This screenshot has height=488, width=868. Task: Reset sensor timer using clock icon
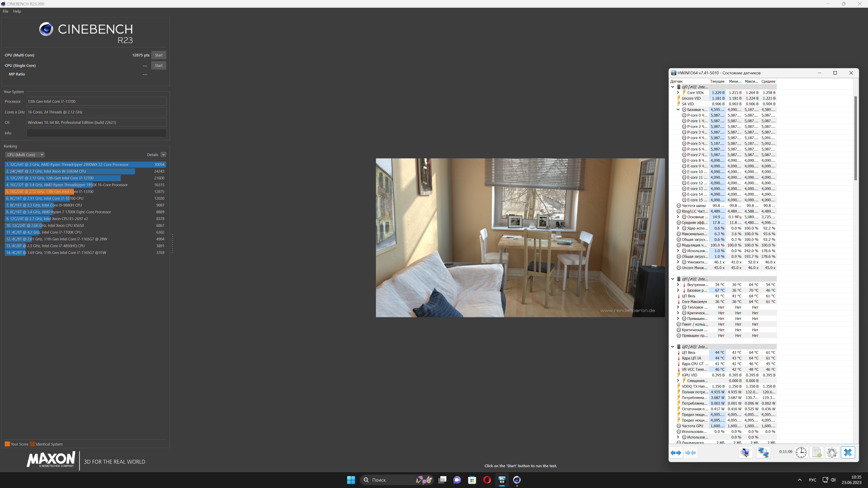pyautogui.click(x=801, y=453)
